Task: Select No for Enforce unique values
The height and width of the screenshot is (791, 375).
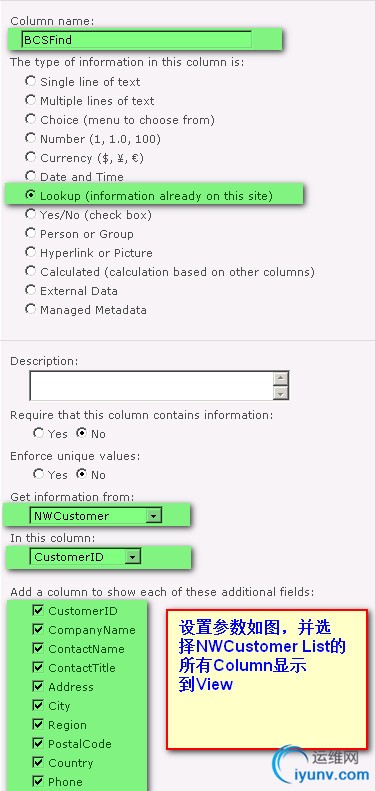Action: pyautogui.click(x=81, y=474)
